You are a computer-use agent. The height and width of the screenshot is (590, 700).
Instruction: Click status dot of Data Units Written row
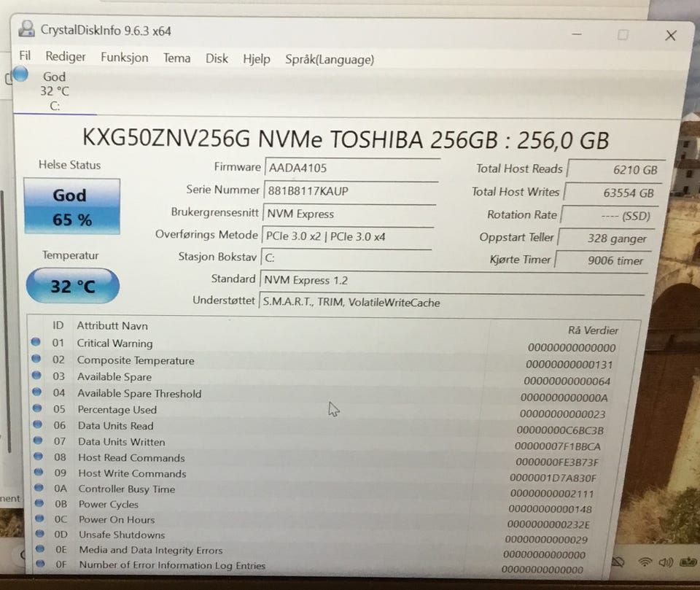pos(38,440)
